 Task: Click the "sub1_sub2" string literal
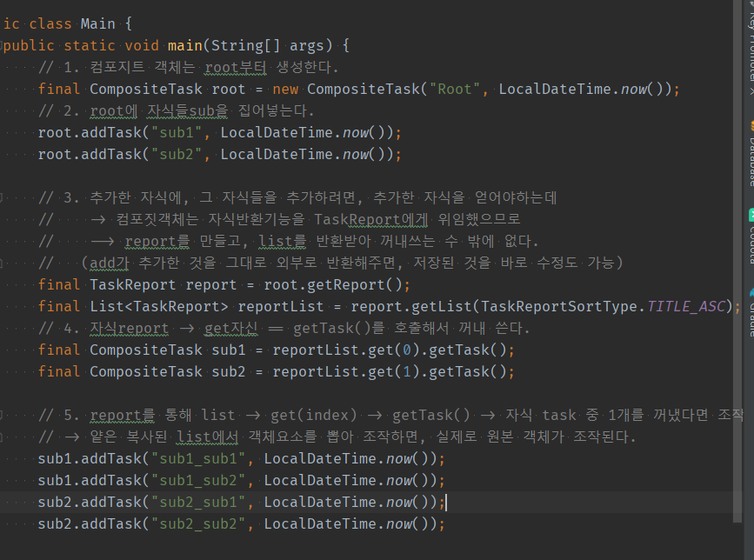(x=198, y=481)
